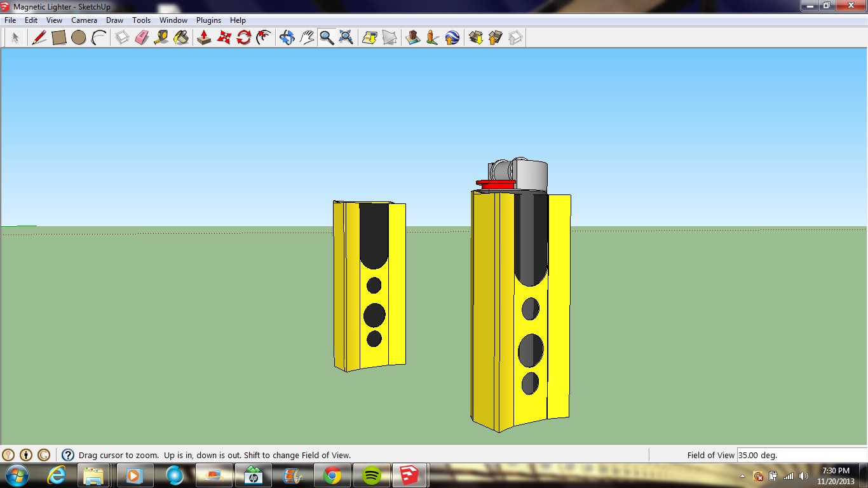Open Spotify from taskbar
Screen dimensions: 868x488
pyautogui.click(x=371, y=475)
